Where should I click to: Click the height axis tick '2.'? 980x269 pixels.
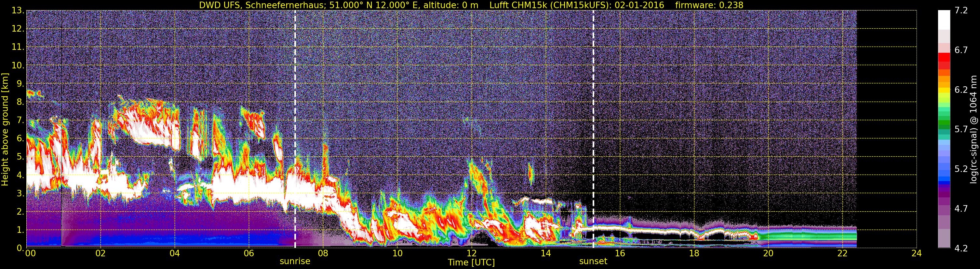20,212
